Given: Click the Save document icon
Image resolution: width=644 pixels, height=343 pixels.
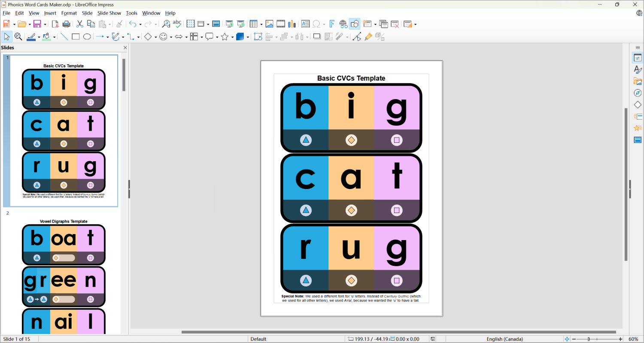Looking at the screenshot, I should coord(37,24).
